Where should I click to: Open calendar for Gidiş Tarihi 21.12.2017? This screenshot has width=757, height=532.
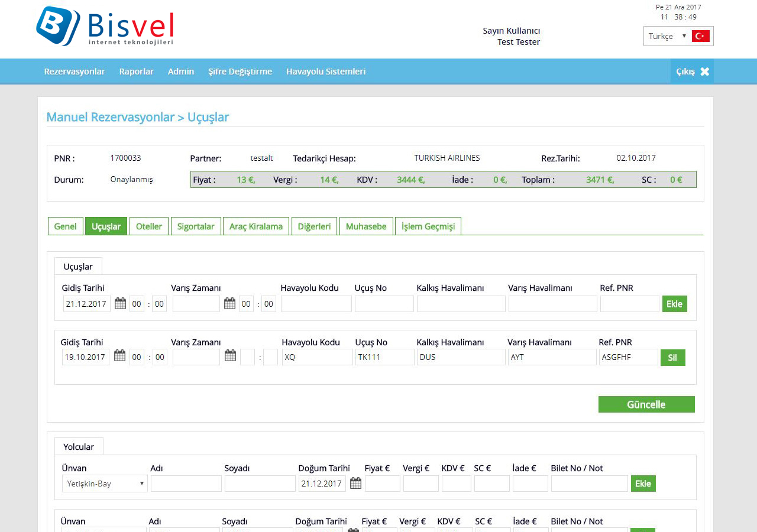[x=120, y=304]
